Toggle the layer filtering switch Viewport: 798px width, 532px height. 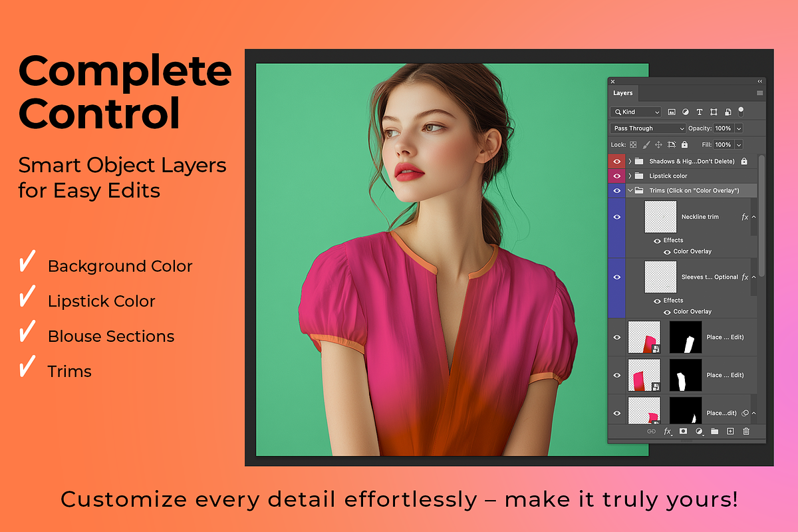pos(741,112)
